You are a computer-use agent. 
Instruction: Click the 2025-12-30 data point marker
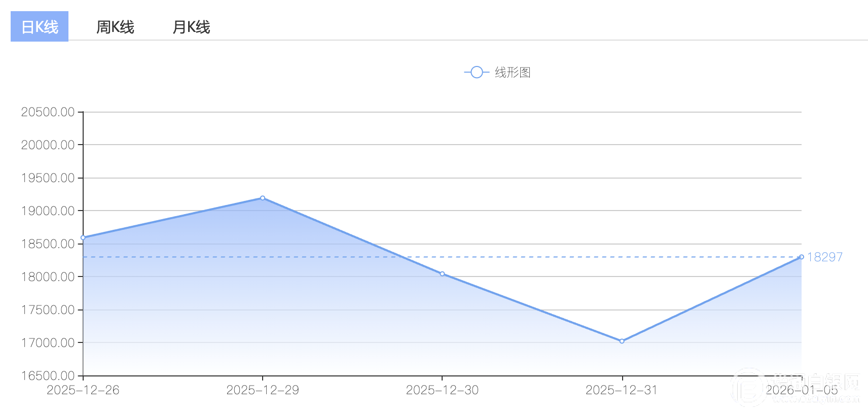(x=442, y=274)
